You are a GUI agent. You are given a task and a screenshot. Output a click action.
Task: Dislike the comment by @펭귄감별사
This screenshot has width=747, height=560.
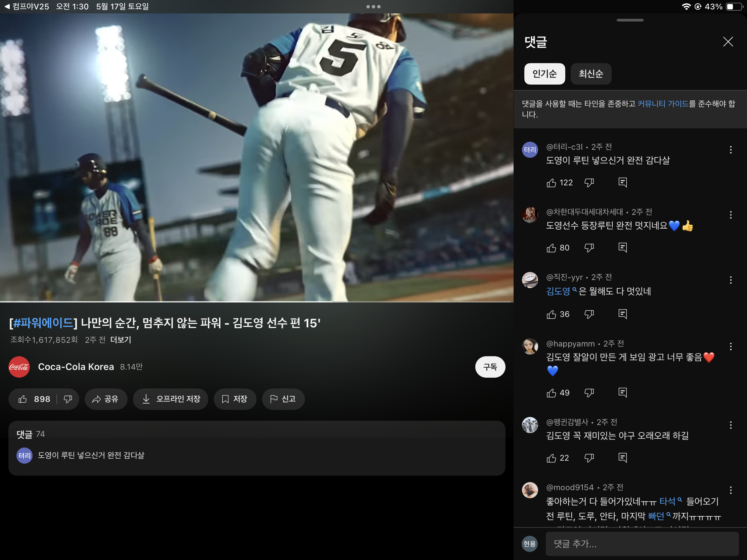[x=589, y=458]
